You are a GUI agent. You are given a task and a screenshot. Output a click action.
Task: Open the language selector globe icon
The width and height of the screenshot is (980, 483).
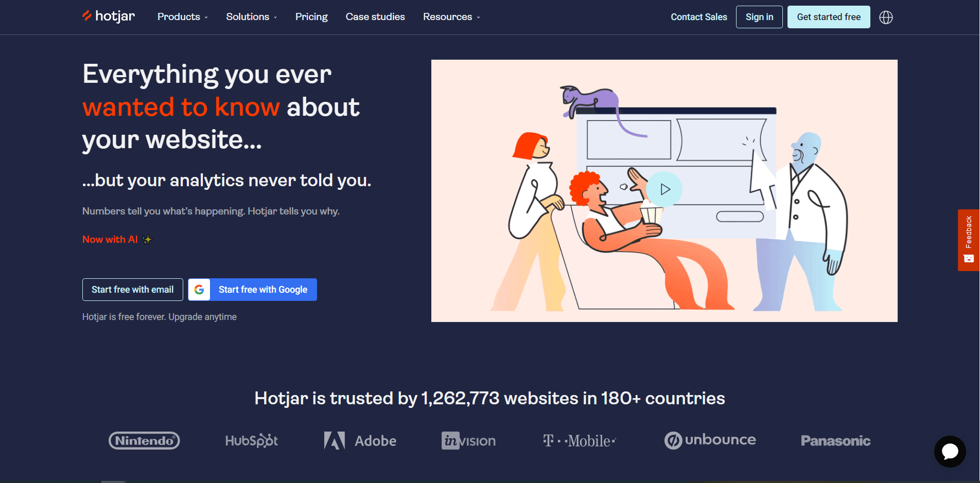coord(886,17)
